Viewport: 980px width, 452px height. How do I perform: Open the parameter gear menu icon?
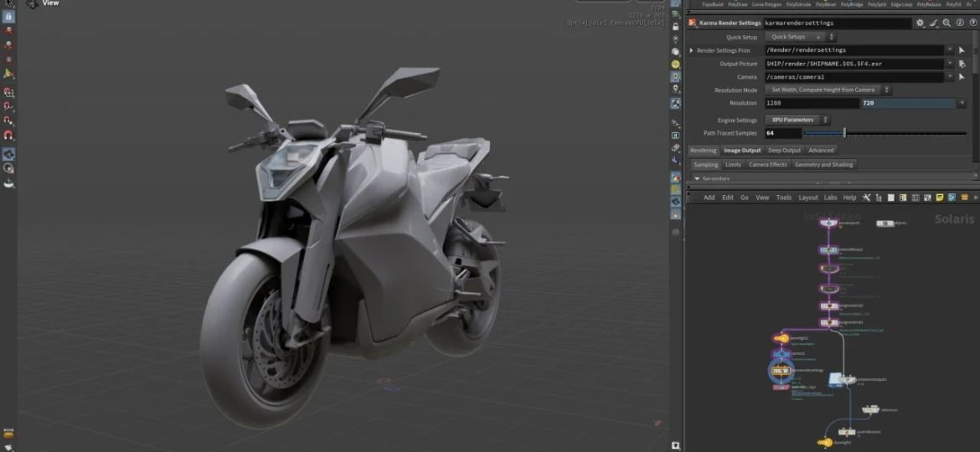(920, 23)
